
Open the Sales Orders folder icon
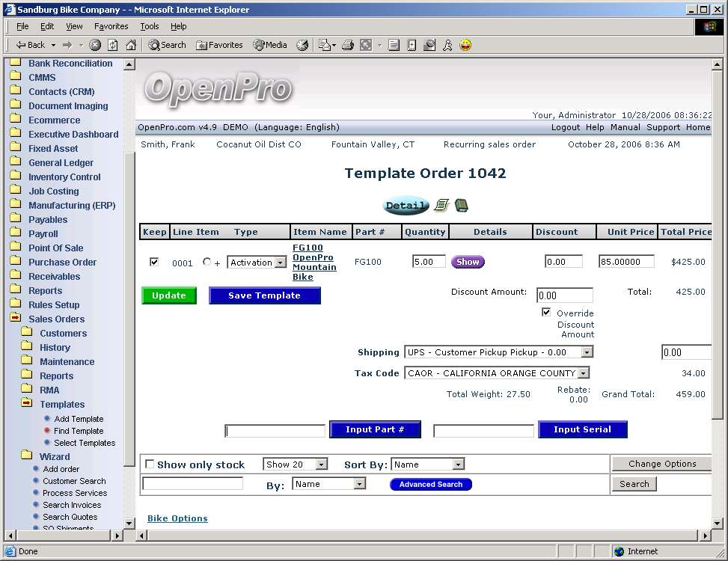[x=15, y=319]
